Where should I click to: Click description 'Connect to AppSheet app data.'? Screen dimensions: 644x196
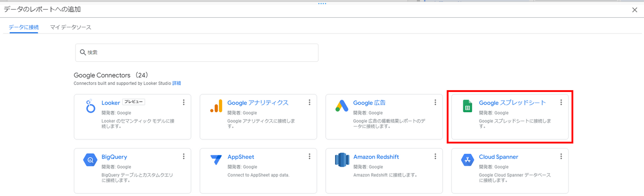point(258,175)
